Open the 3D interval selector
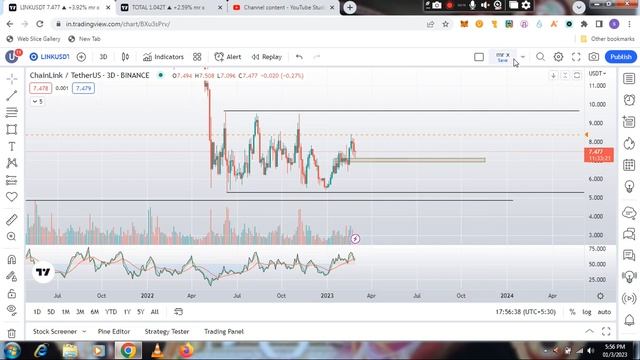The height and width of the screenshot is (360, 640). [x=103, y=57]
